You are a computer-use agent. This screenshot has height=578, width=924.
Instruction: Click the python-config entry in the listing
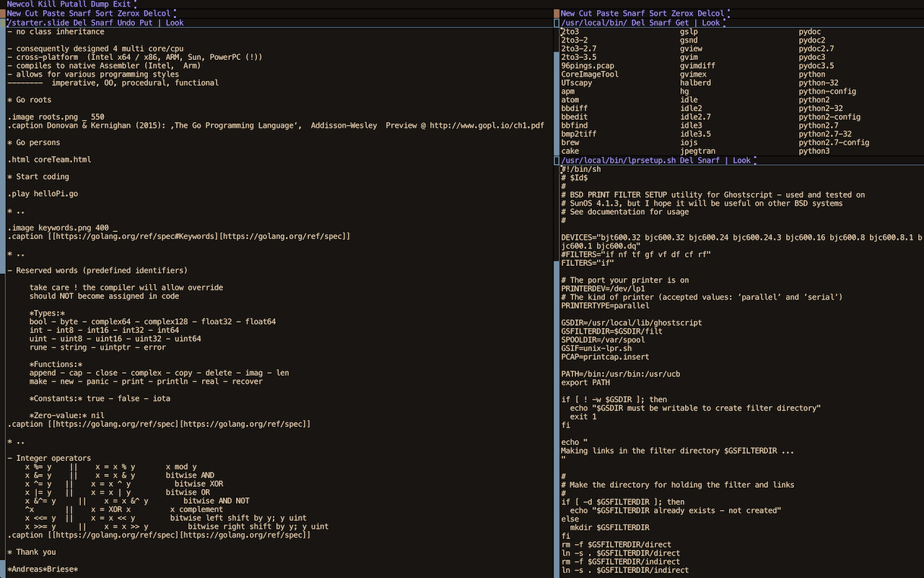pyautogui.click(x=827, y=92)
